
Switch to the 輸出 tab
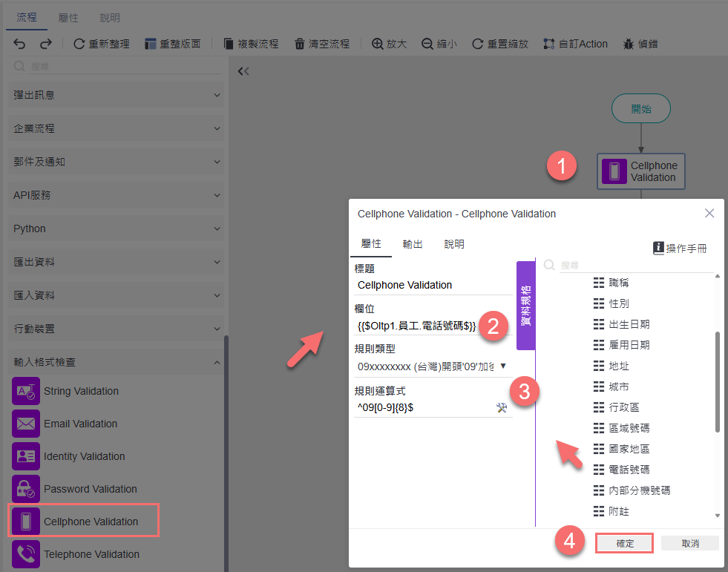pyautogui.click(x=413, y=244)
